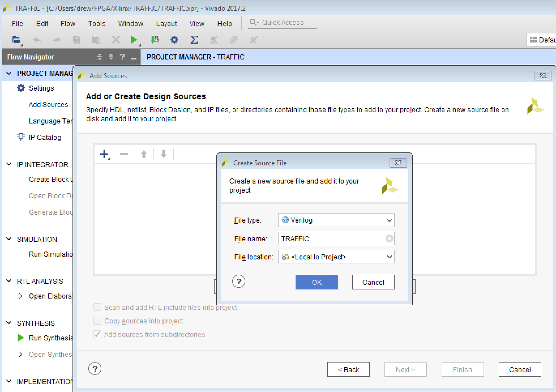Open the File menu
This screenshot has width=556, height=392.
pos(17,24)
